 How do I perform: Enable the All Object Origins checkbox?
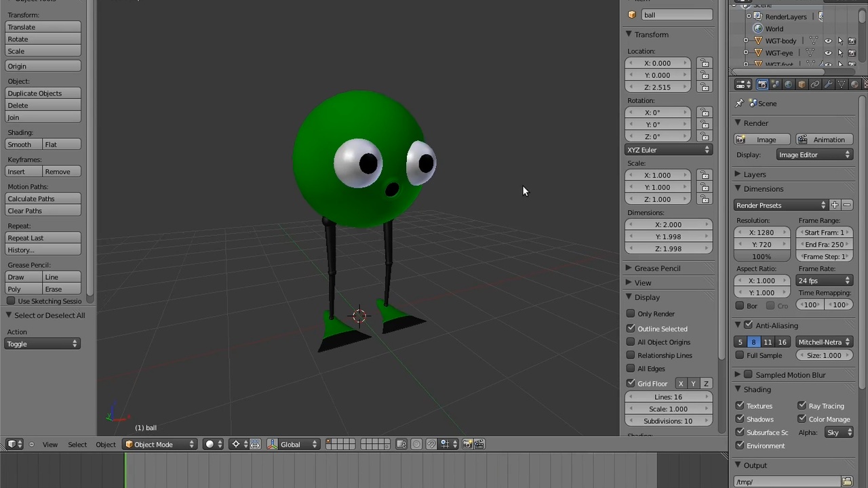(631, 342)
